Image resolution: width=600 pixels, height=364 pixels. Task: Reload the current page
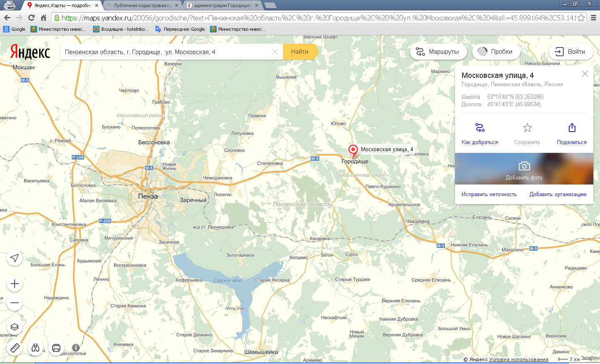(x=31, y=18)
